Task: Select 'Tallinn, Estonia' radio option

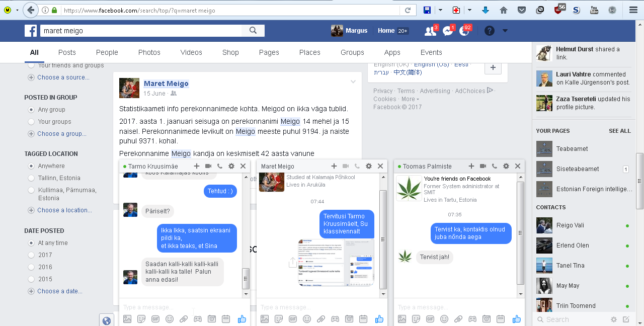Action: point(31,178)
